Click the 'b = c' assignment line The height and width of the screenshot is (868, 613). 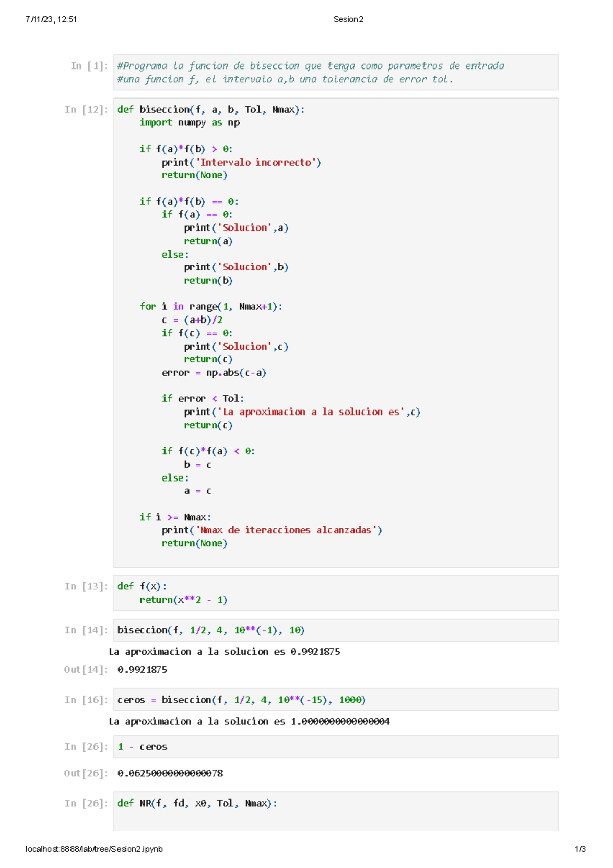(198, 464)
